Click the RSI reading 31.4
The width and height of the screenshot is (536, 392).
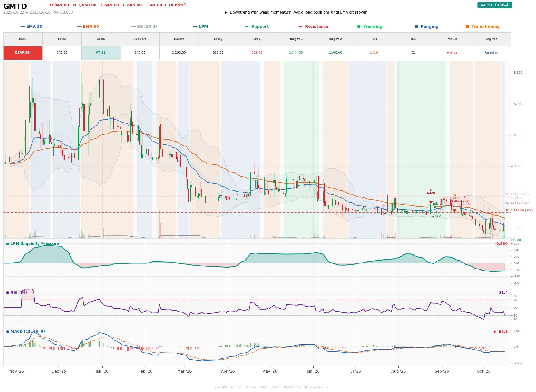[503, 293]
